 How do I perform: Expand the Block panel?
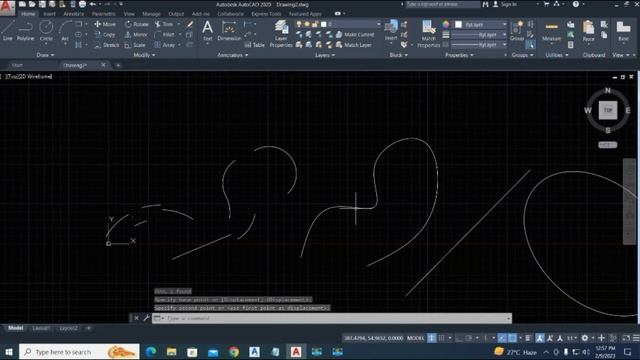click(398, 55)
